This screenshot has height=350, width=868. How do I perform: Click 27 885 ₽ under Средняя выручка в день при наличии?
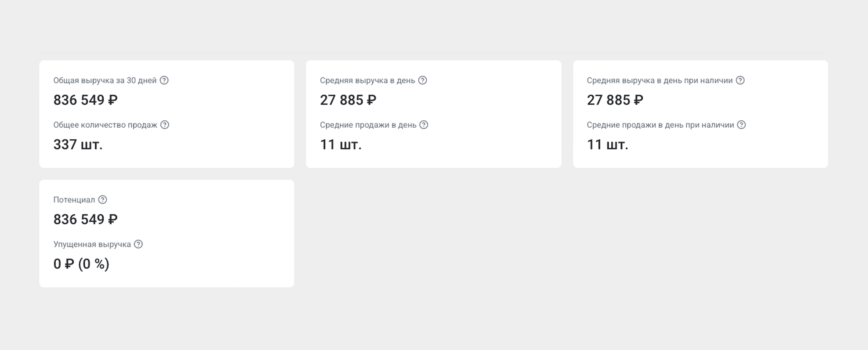tap(615, 100)
